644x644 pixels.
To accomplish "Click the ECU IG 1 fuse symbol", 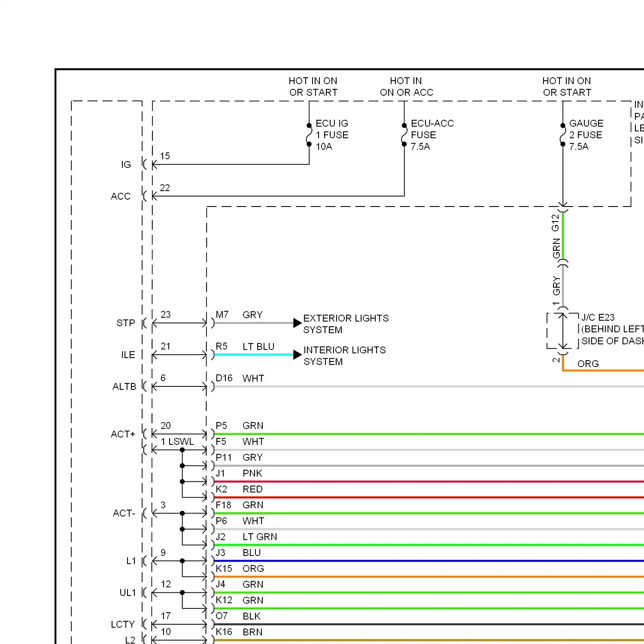I will click(309, 135).
